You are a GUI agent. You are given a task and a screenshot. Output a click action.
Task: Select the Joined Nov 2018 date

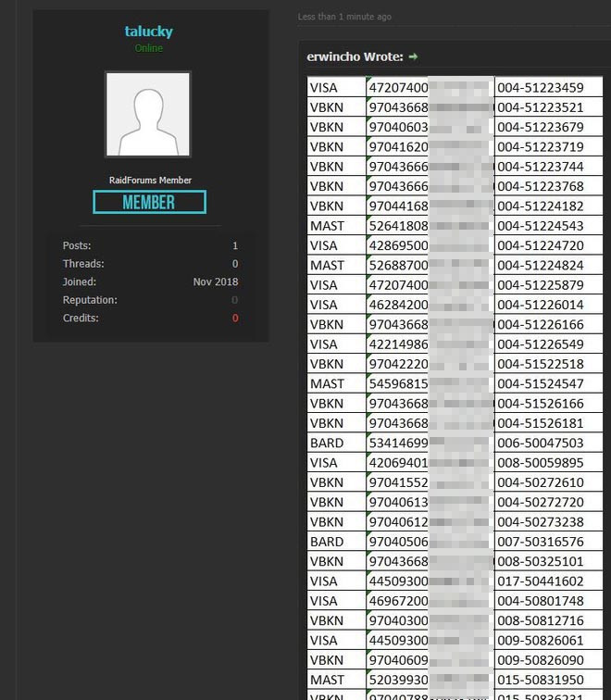(x=215, y=281)
